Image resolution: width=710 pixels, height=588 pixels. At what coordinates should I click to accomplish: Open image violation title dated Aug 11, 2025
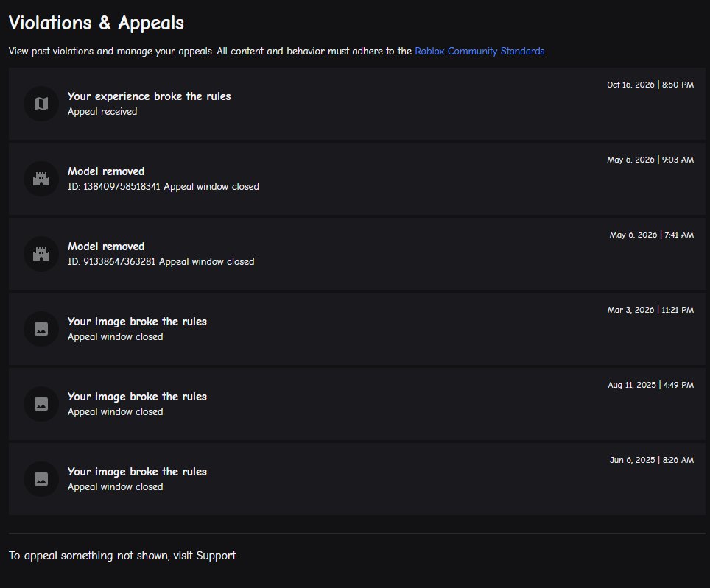click(x=137, y=397)
